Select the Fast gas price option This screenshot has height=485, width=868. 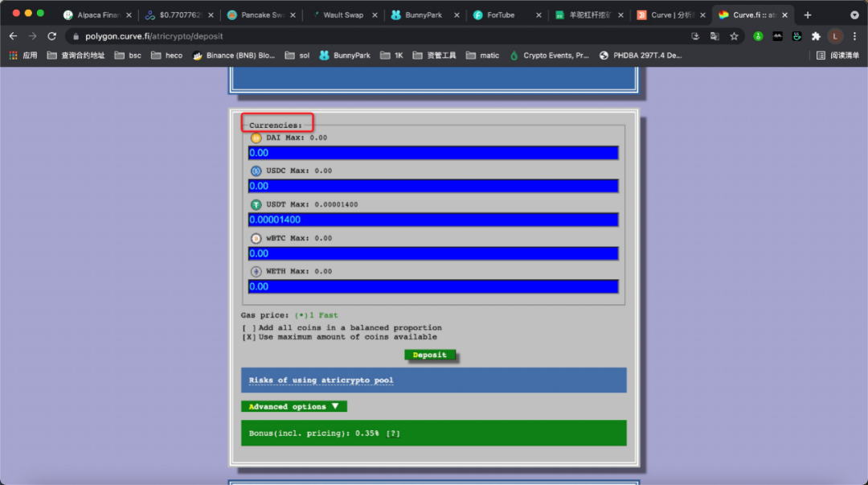tap(299, 315)
